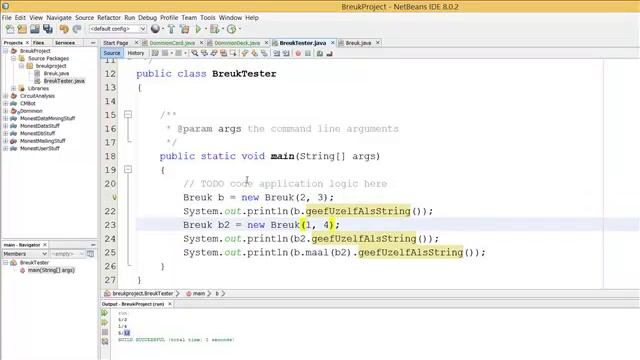The image size is (640, 360).
Task: Click the Source view button
Action: tap(111, 53)
